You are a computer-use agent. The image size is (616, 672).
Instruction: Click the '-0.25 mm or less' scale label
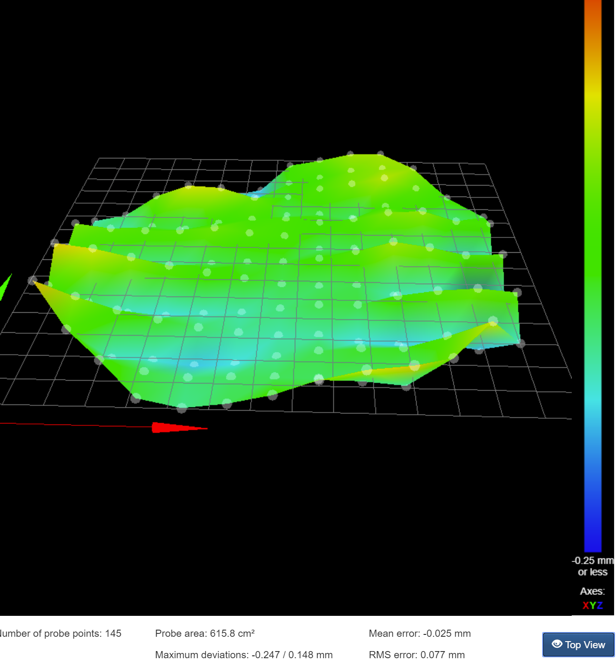[593, 566]
